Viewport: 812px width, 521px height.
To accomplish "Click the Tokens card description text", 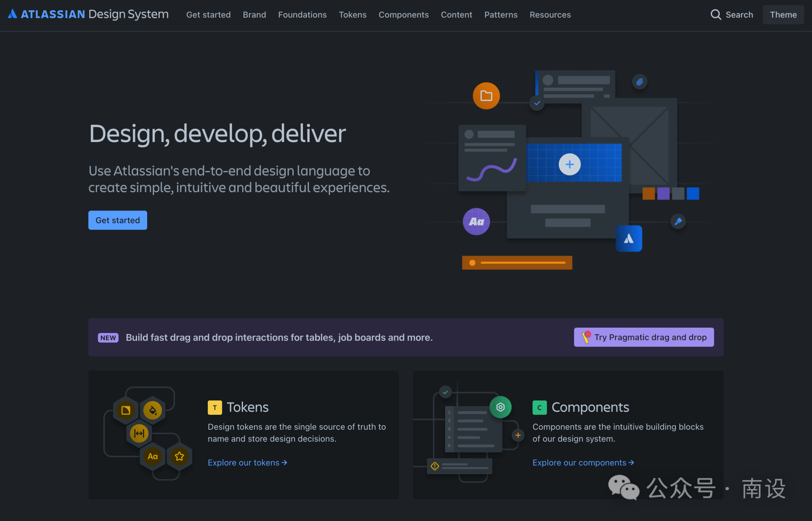I will 297,433.
